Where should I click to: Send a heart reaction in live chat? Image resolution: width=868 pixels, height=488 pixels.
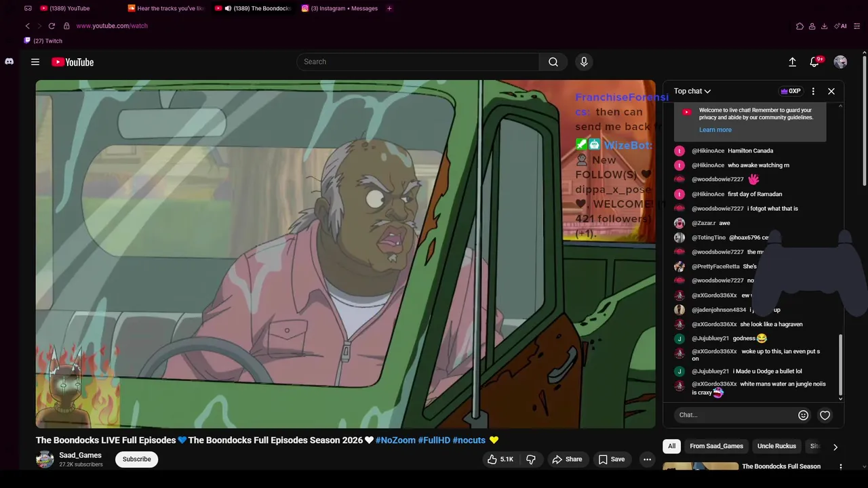point(825,415)
